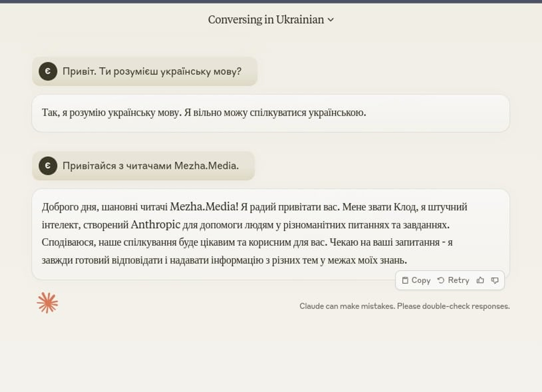Click the last line 'завжди готовий відповідати'
The width and height of the screenshot is (542, 392).
224,260
